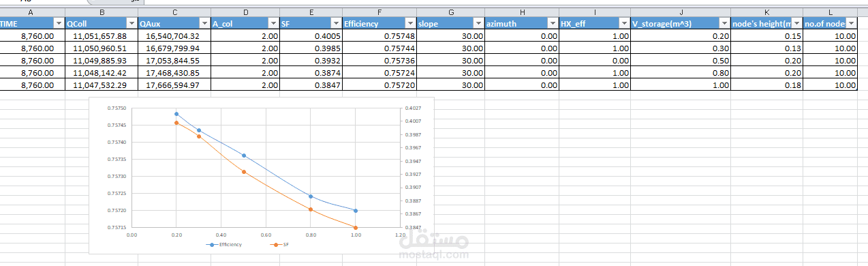Click the SF value 0.3847 in table

(311, 85)
